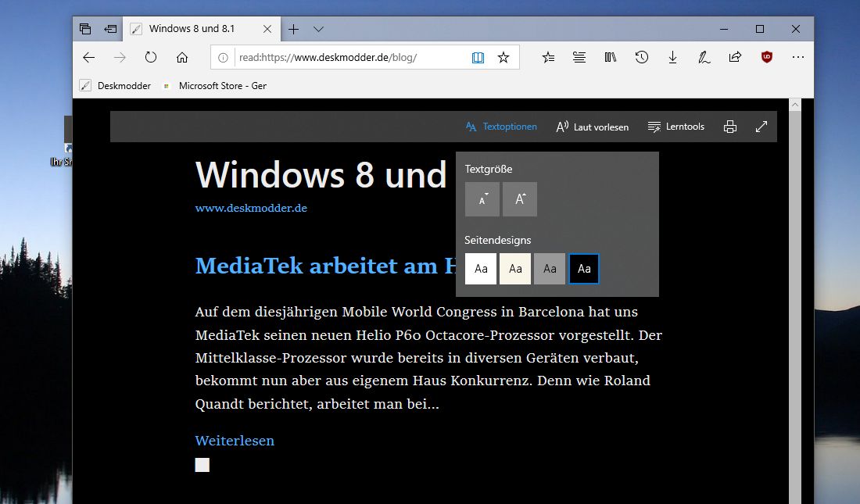Minimize the Edge window
This screenshot has width=860, height=504.
[724, 29]
